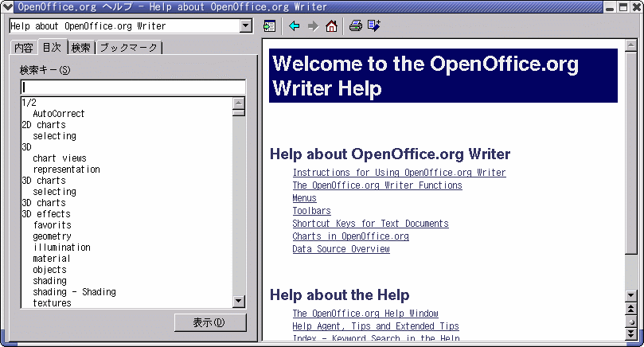644x347 pixels.
Task: Open The OpenOffice.org Help Window link
Action: (x=365, y=314)
